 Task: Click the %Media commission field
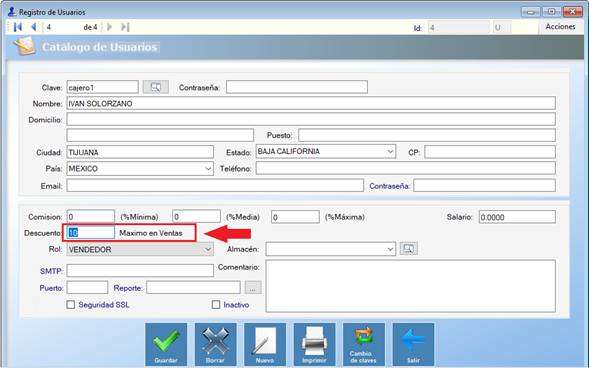(196, 217)
